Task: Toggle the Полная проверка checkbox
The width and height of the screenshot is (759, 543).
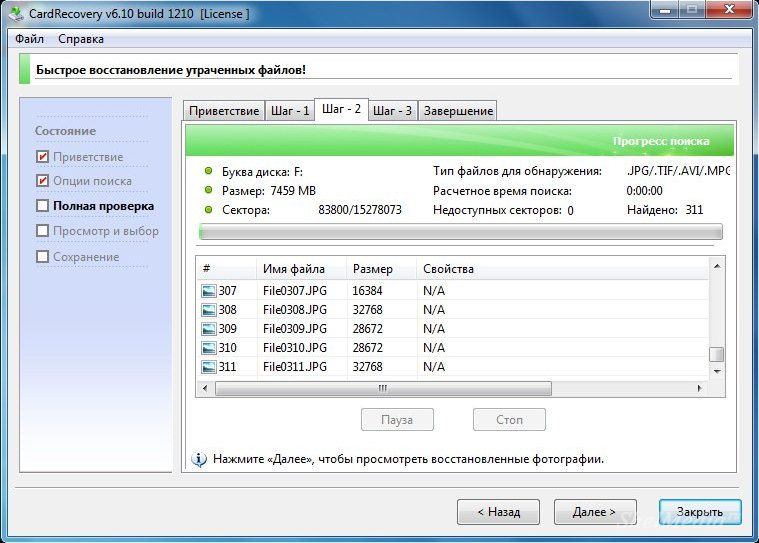Action: 43,206
